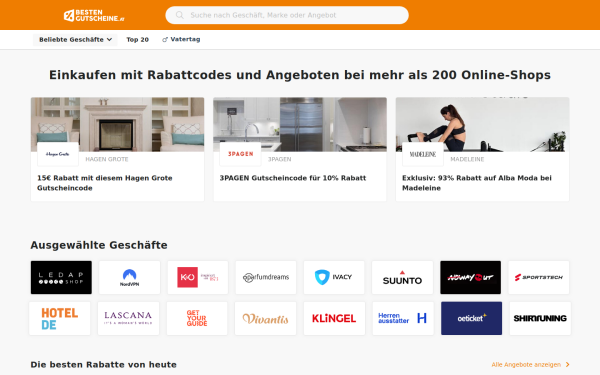The image size is (600, 375).
Task: Open the red and black store tile
Action: [x=471, y=277]
